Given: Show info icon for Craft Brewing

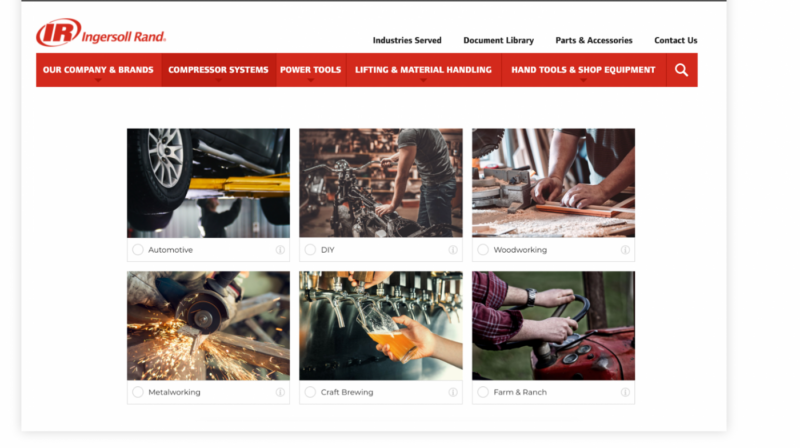Looking at the screenshot, I should point(453,392).
